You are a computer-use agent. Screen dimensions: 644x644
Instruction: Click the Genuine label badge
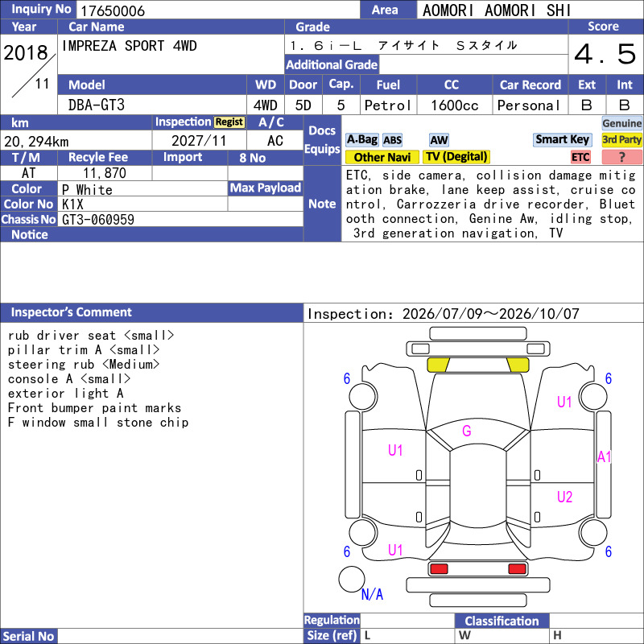pos(621,123)
